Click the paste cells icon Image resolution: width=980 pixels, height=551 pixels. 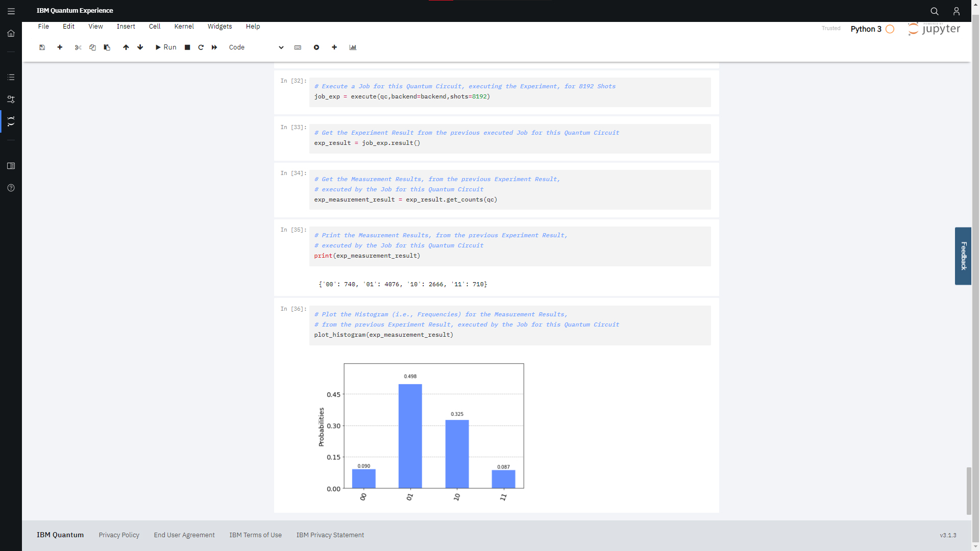coord(107,47)
